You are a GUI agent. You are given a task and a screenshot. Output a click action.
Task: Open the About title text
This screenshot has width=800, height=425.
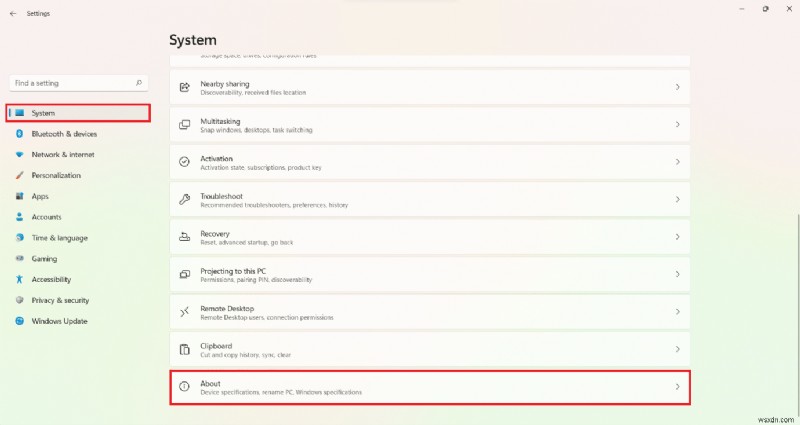[210, 384]
